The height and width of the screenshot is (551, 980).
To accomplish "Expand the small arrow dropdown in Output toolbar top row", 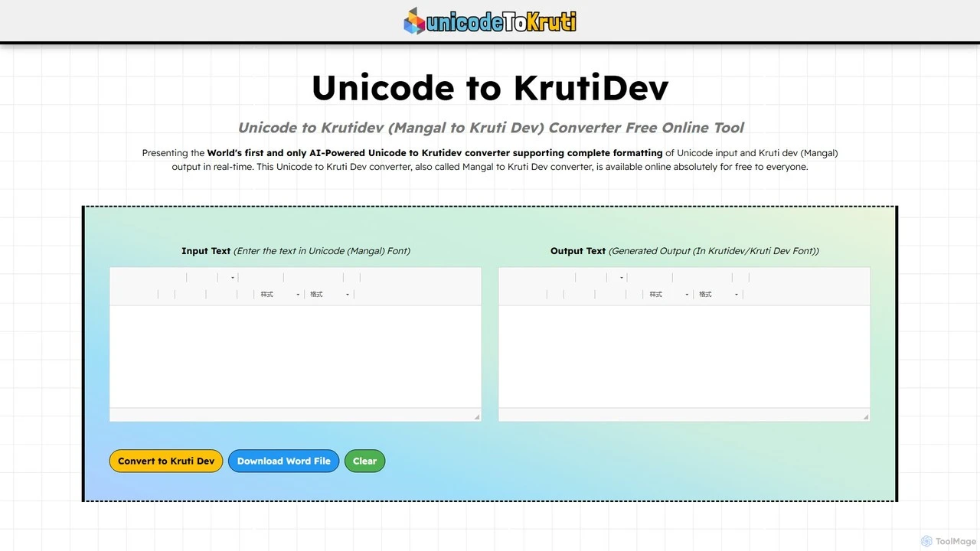I will [x=622, y=278].
